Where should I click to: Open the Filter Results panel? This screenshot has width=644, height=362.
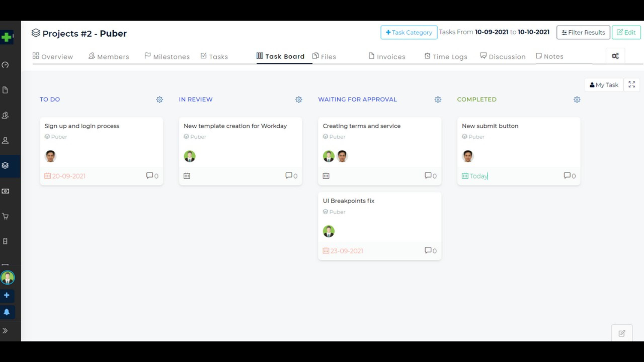(x=583, y=33)
